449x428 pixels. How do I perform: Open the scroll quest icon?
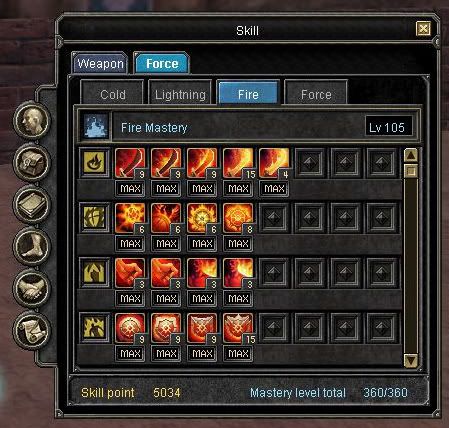point(32,331)
